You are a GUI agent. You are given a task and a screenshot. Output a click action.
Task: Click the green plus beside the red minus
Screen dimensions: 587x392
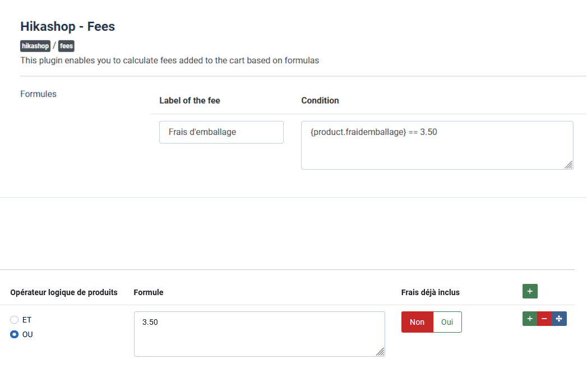coord(530,319)
